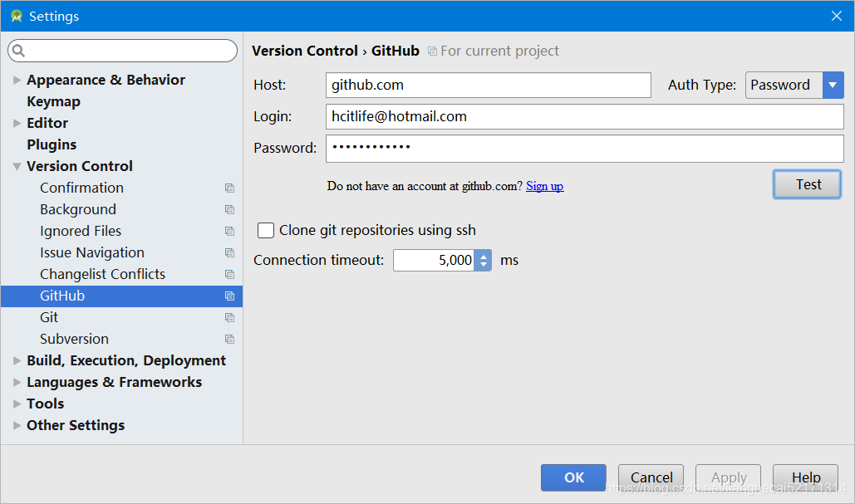
Task: Click the project-level icon beside Changelist Conflicts
Action: (x=229, y=274)
